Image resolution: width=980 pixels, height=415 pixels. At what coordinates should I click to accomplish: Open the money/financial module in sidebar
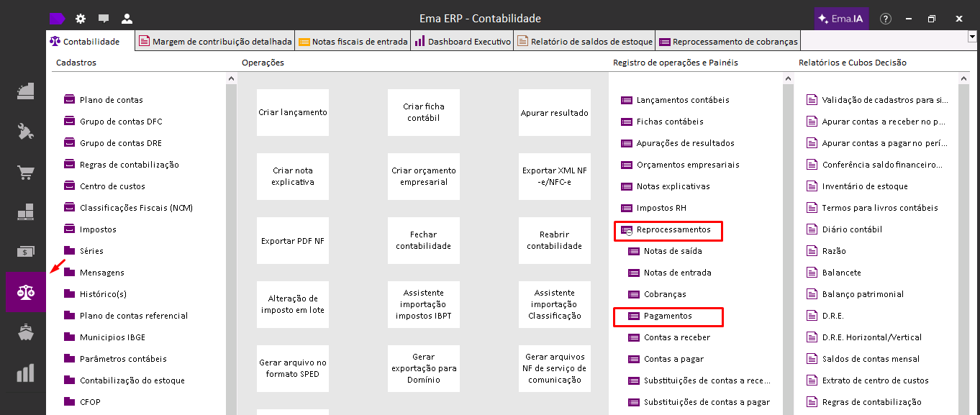[x=25, y=252]
